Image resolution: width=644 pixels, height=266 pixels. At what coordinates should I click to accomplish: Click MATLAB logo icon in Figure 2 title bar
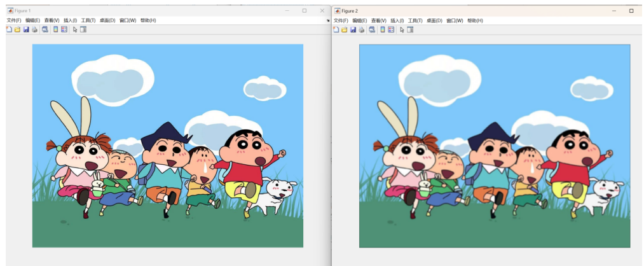coord(337,11)
